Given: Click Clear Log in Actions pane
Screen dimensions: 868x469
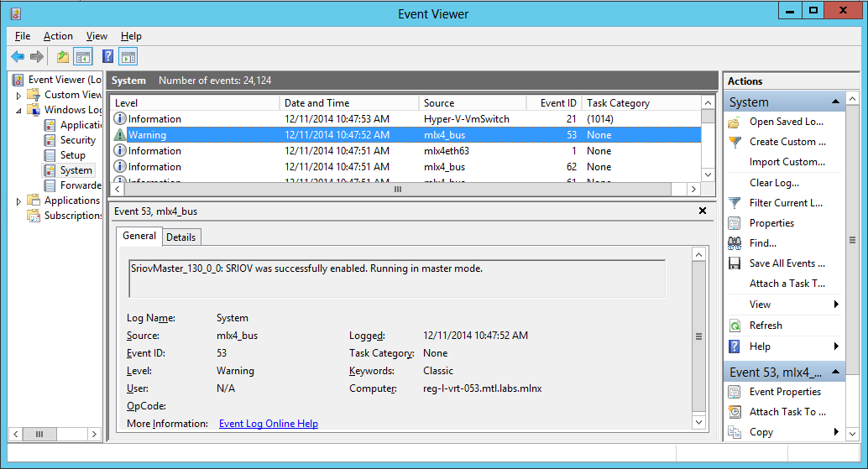Looking at the screenshot, I should click(x=774, y=183).
